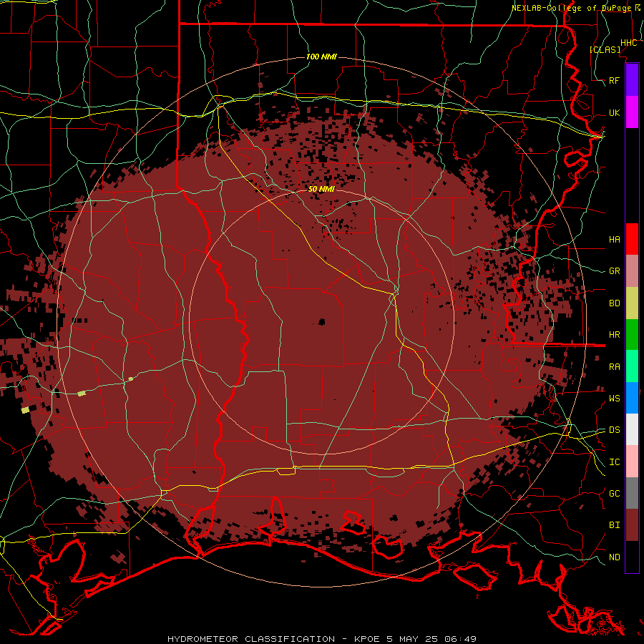The image size is (644, 644).
Task: Select the GC gray legend swatch
Action: (632, 493)
